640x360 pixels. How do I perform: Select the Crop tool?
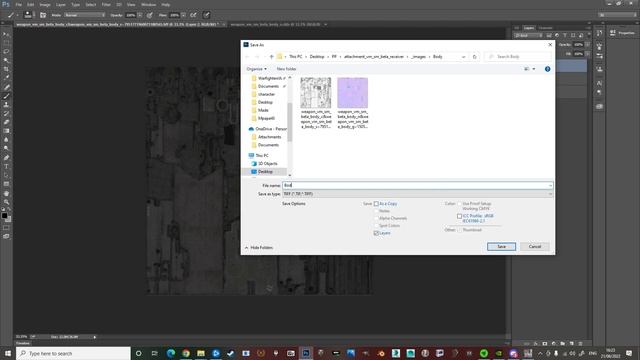[6, 69]
